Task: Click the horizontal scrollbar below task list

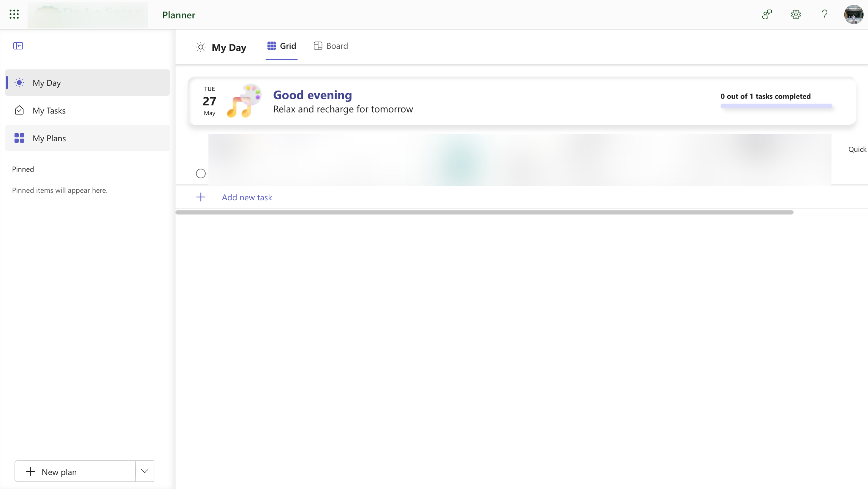Action: pos(484,212)
